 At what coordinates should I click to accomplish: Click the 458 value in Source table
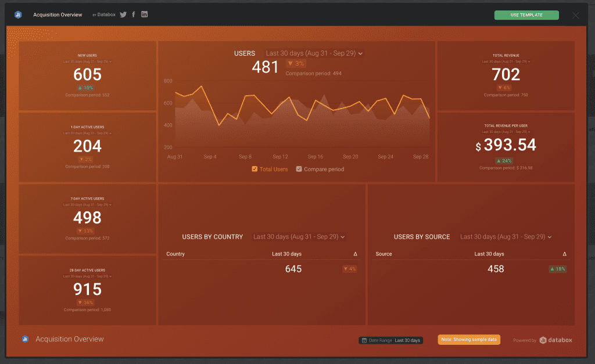(x=496, y=269)
